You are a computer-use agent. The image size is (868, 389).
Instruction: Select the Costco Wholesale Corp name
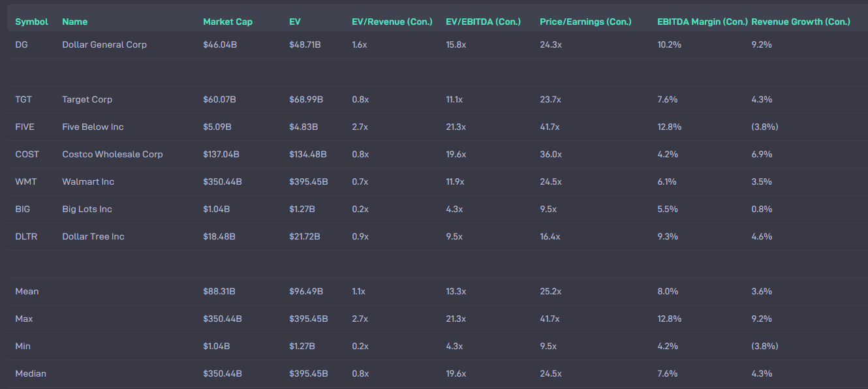point(112,154)
